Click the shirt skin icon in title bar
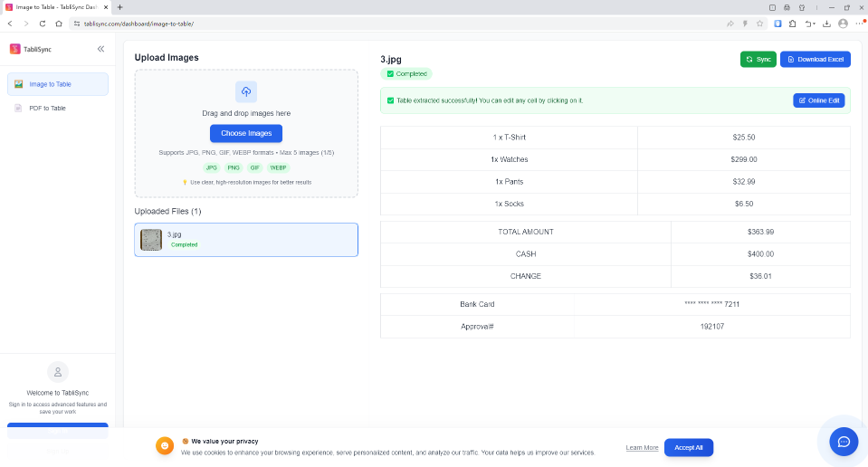This screenshot has height=467, width=868. tap(802, 8)
